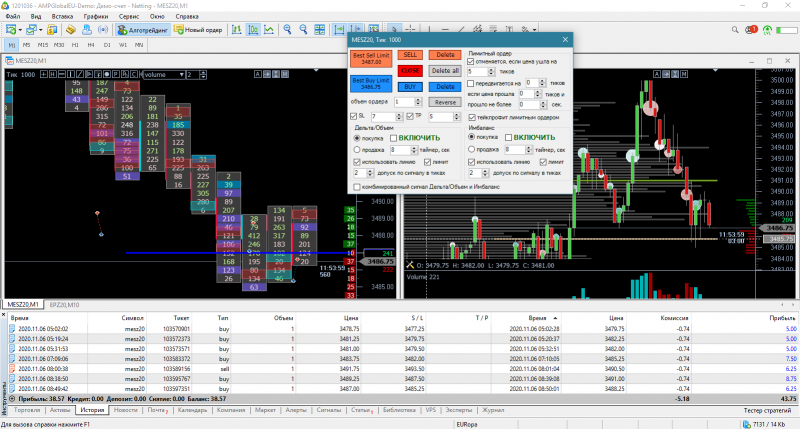Click the blue BUY button
This screenshot has width=800, height=429.
click(x=410, y=87)
